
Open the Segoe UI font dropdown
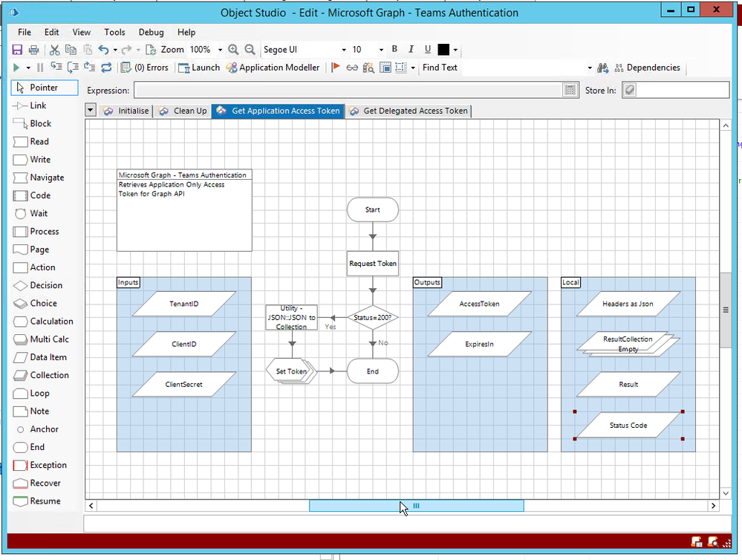pos(344,50)
